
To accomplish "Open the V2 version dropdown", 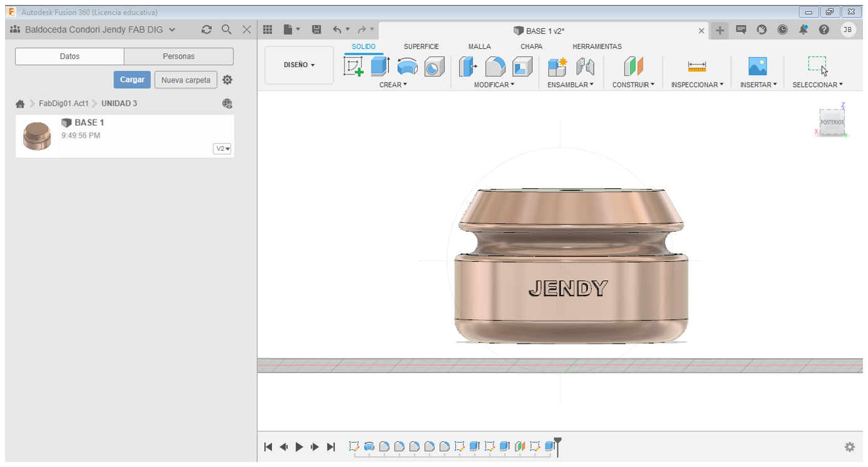I will (x=222, y=149).
